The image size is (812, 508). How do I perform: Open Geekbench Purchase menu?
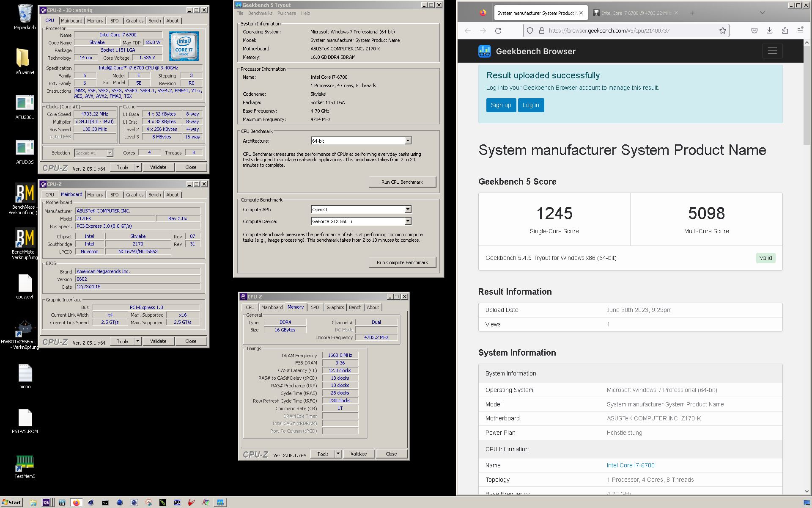tap(287, 13)
